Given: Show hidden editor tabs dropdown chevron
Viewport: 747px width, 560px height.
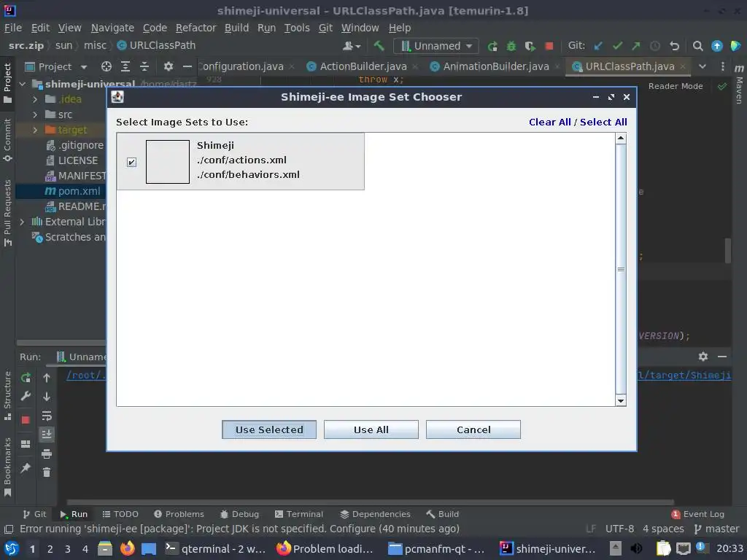Looking at the screenshot, I should (x=703, y=66).
